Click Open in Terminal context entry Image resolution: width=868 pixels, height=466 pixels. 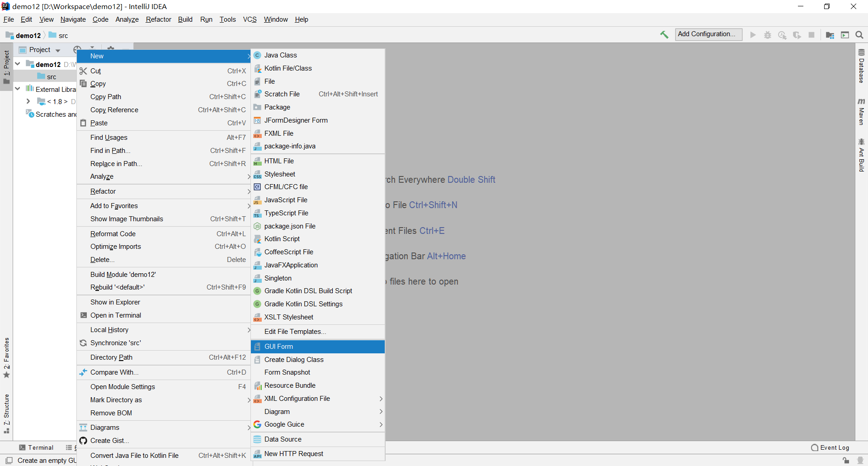pos(164,315)
